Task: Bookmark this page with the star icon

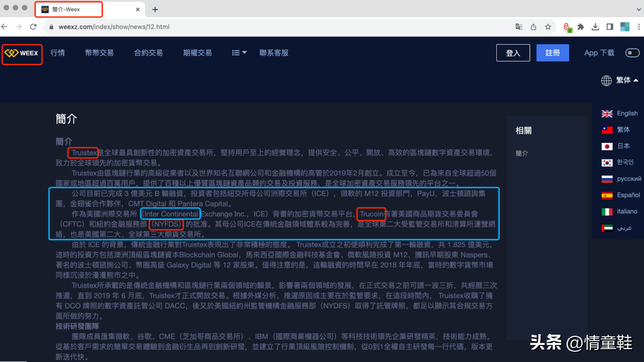Action: tap(548, 27)
